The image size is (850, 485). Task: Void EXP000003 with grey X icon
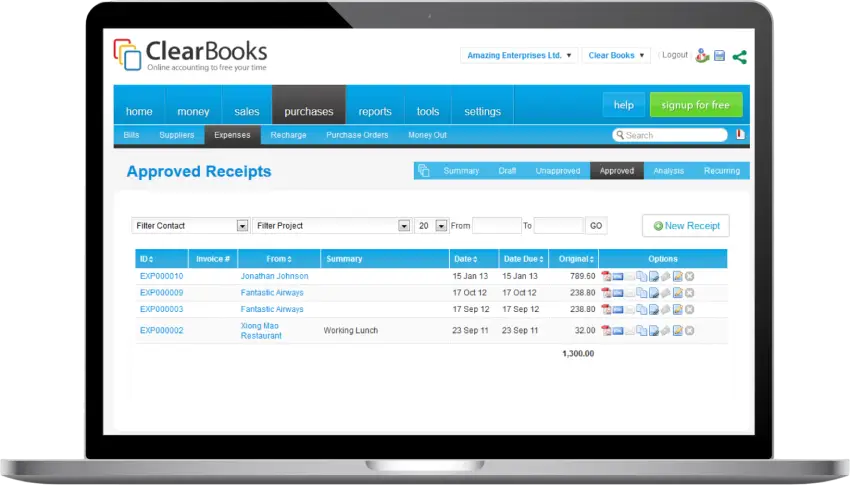690,309
